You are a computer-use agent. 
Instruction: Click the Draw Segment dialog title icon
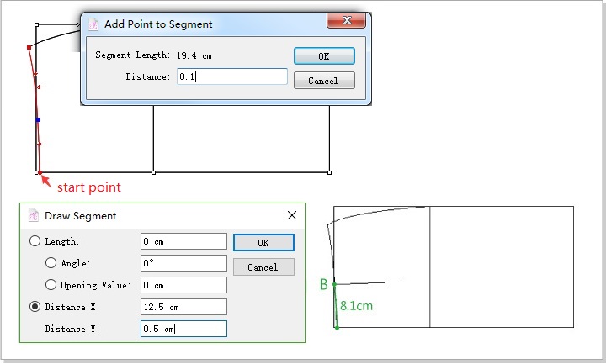(x=34, y=215)
